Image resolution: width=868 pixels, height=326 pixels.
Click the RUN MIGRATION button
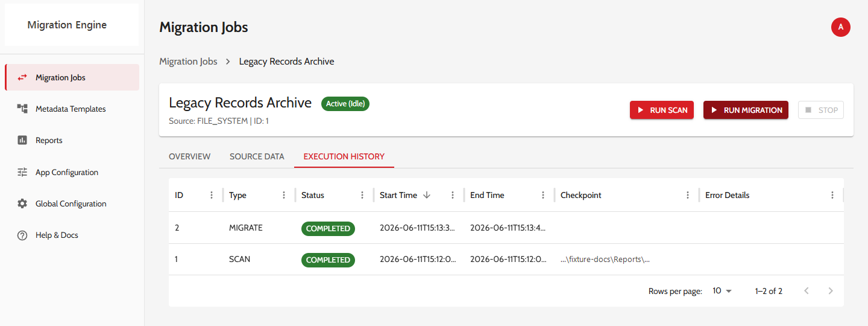[746, 110]
